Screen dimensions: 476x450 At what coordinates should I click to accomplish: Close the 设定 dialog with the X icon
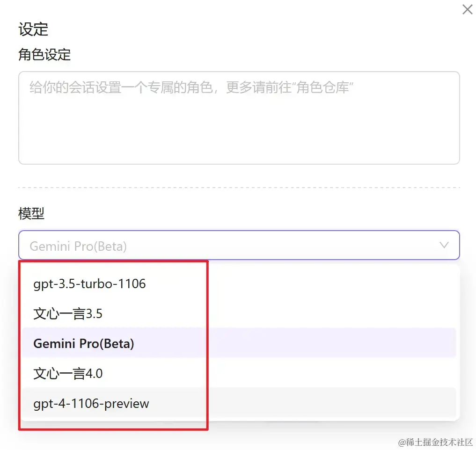click(467, 9)
